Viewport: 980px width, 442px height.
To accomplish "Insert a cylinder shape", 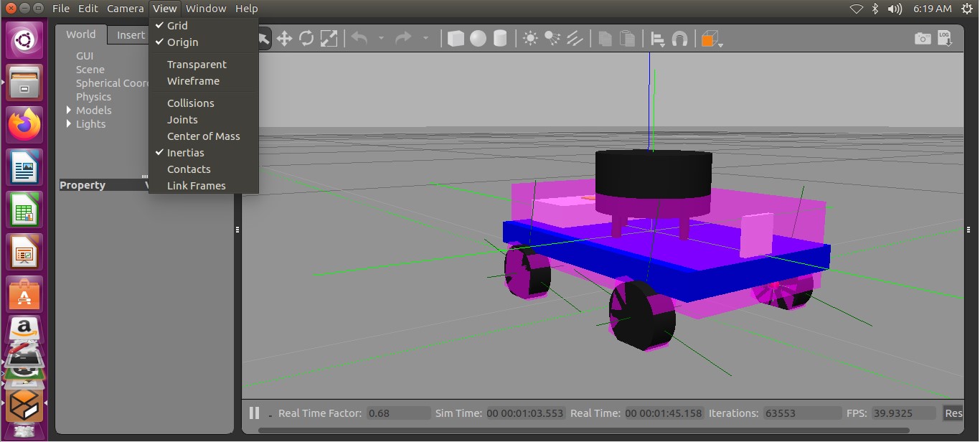I will point(500,39).
